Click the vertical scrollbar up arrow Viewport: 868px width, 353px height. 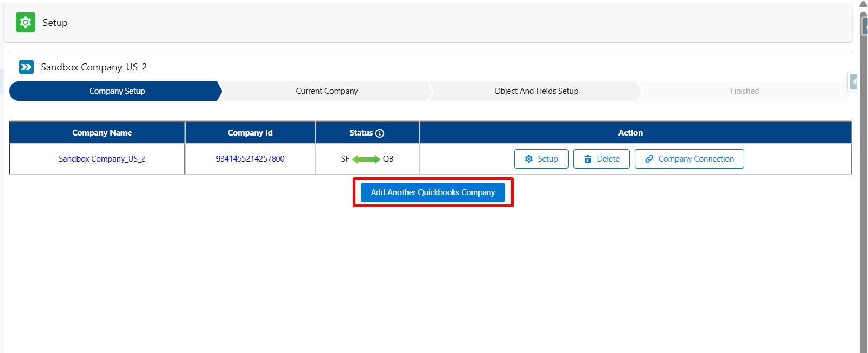(864, 4)
